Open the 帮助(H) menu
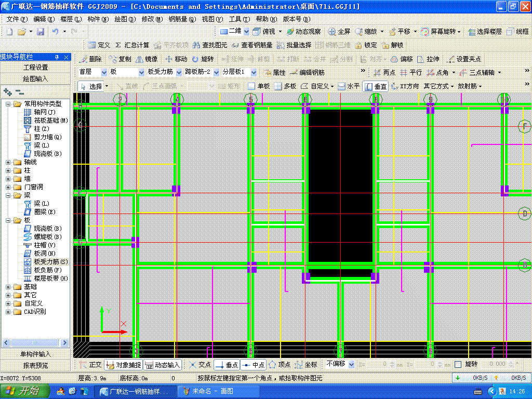The width and height of the screenshot is (532, 399). pyautogui.click(x=267, y=19)
